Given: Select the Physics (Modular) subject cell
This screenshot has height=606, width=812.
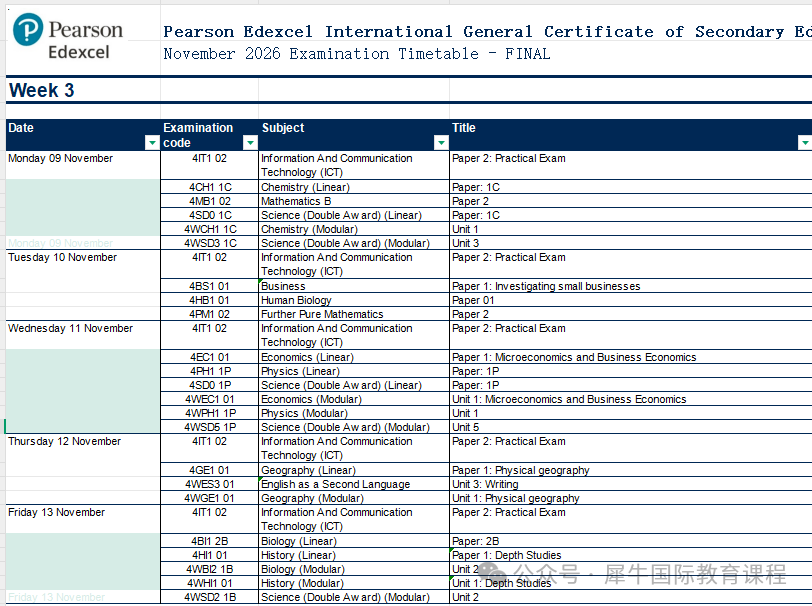Looking at the screenshot, I should [354, 413].
